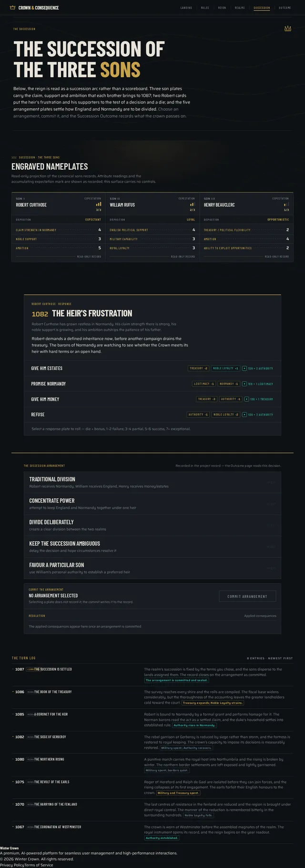Image resolution: width=305 pixels, height=868 pixels.
Task: Choose the Keep the Succession Ambiguous plate
Action: [152, 547]
